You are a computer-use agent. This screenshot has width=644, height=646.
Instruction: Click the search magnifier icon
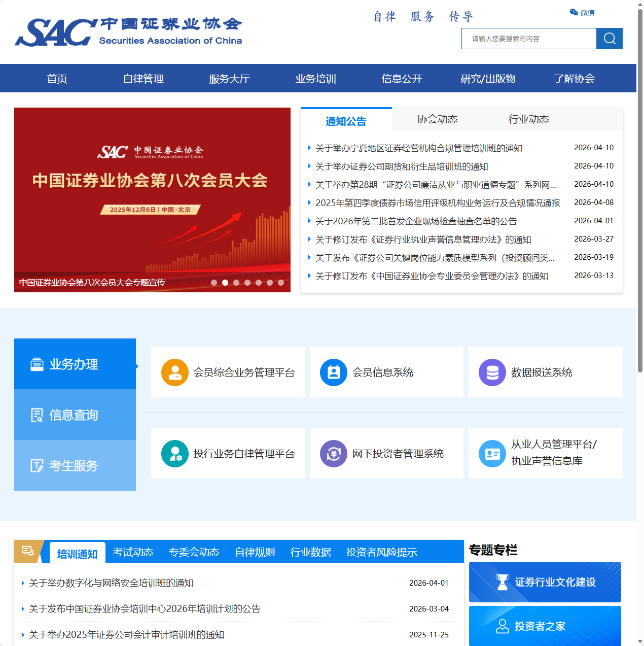click(x=609, y=38)
